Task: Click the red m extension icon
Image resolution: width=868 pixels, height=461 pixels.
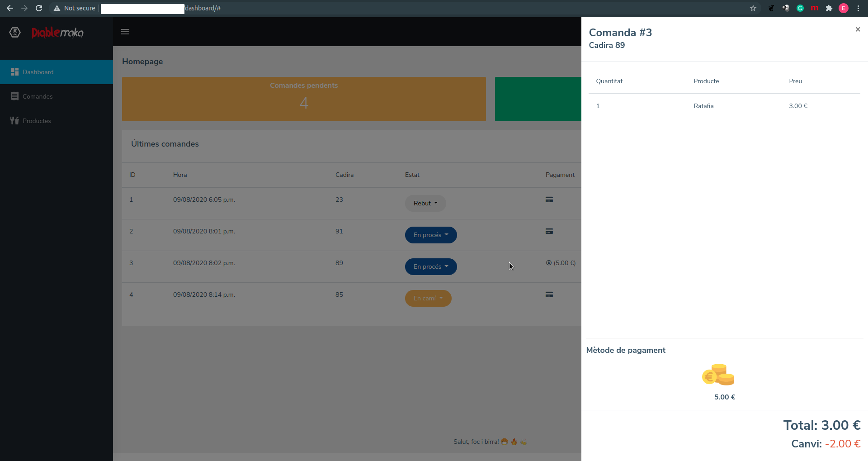Action: (815, 8)
